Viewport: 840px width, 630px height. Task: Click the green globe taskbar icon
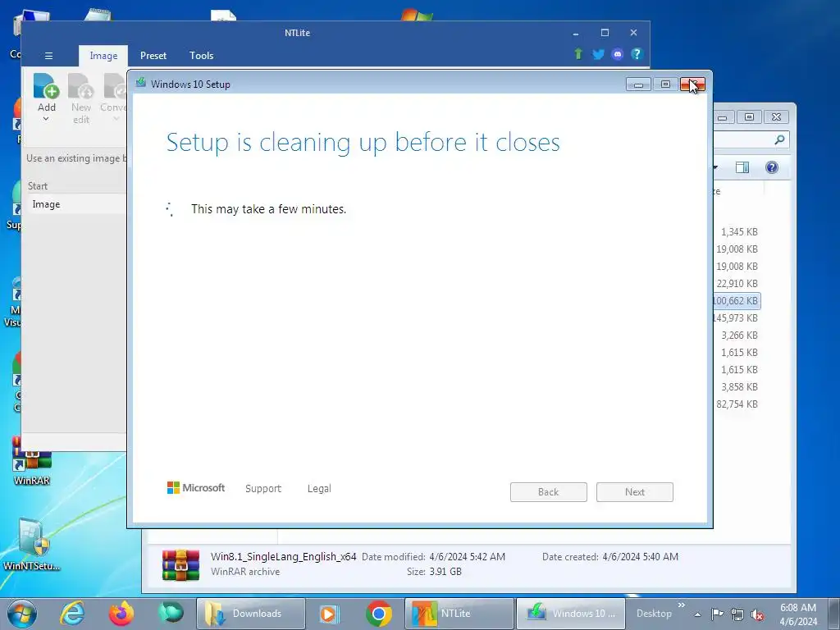[x=171, y=614]
